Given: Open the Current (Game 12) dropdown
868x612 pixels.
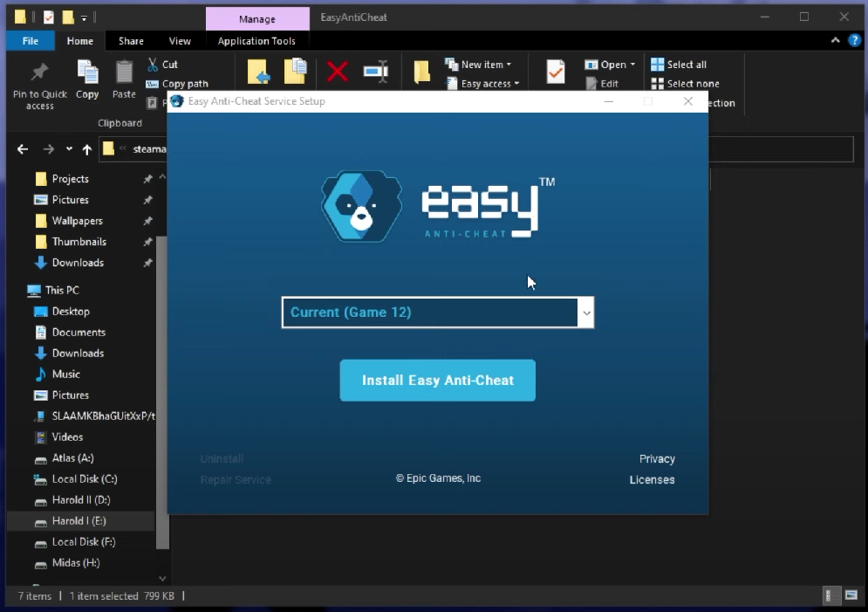Looking at the screenshot, I should pyautogui.click(x=585, y=312).
